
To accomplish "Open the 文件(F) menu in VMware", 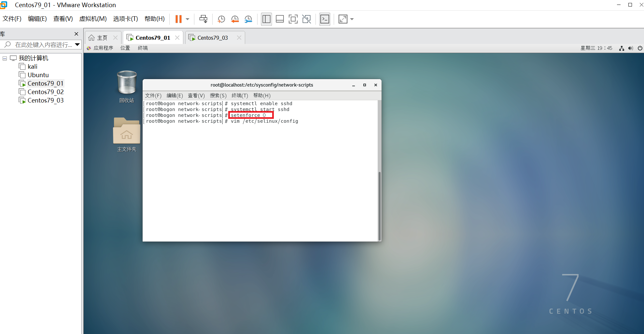I will 12,19.
